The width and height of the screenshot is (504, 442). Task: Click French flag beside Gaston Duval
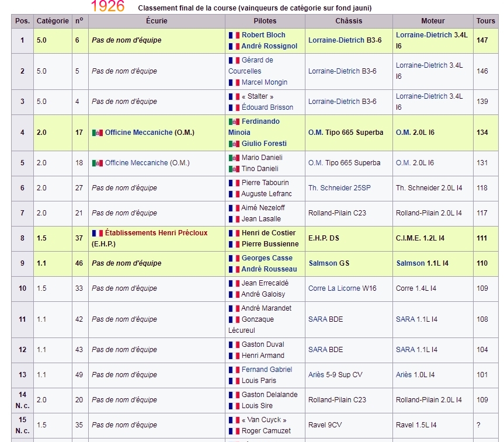pos(234,344)
